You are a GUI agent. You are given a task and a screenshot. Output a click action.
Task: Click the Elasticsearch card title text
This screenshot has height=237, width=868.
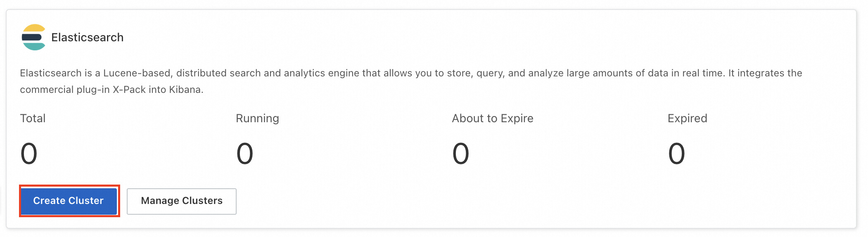pos(87,38)
